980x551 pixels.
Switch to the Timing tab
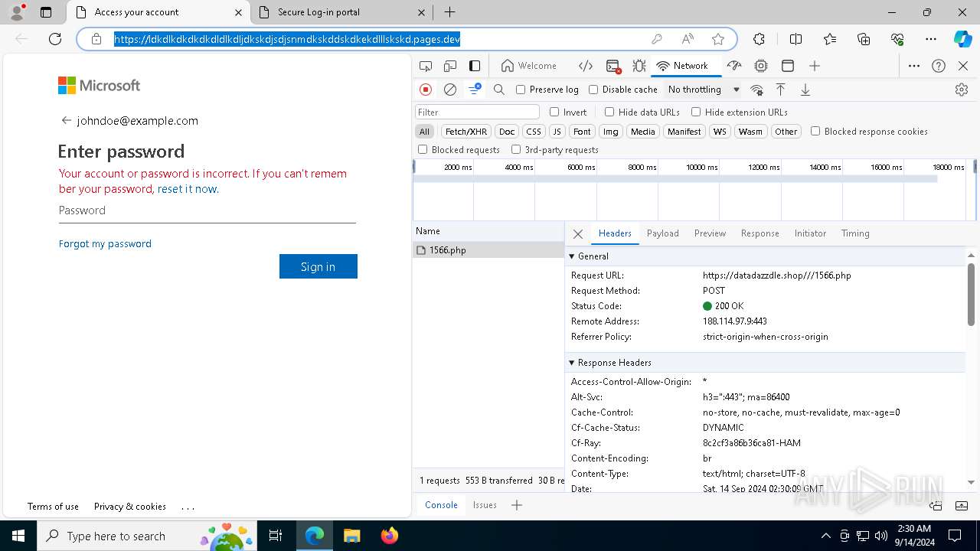pos(855,233)
